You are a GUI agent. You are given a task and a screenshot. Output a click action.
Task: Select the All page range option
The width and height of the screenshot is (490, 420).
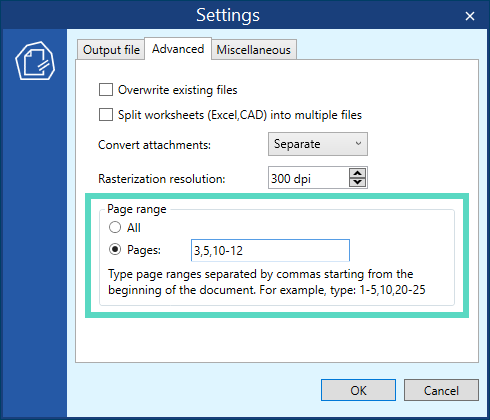click(x=115, y=227)
